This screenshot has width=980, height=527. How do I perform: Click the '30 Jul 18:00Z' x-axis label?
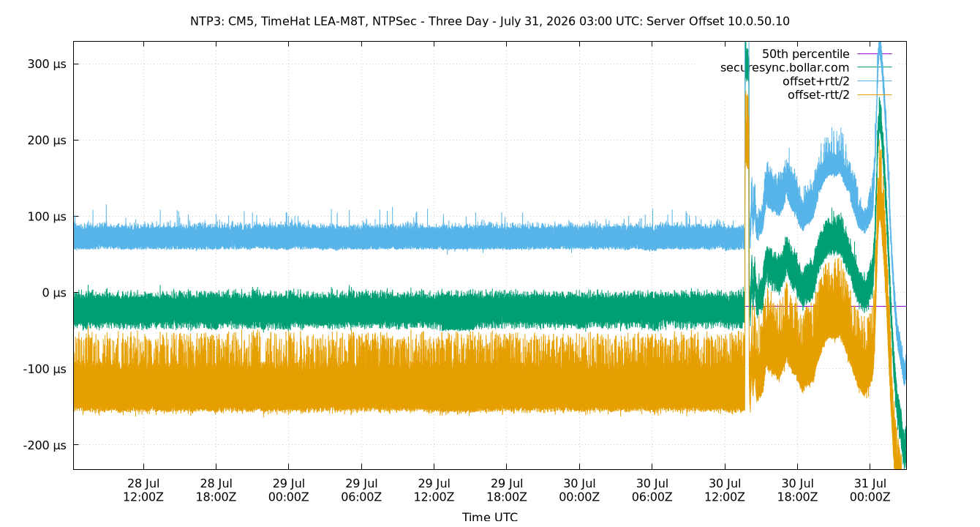click(x=797, y=490)
